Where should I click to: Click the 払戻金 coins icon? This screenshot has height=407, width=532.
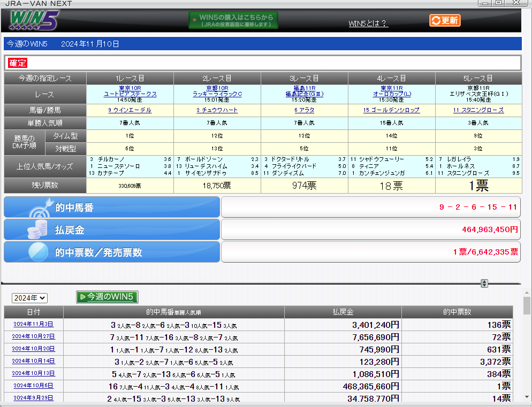(37, 229)
